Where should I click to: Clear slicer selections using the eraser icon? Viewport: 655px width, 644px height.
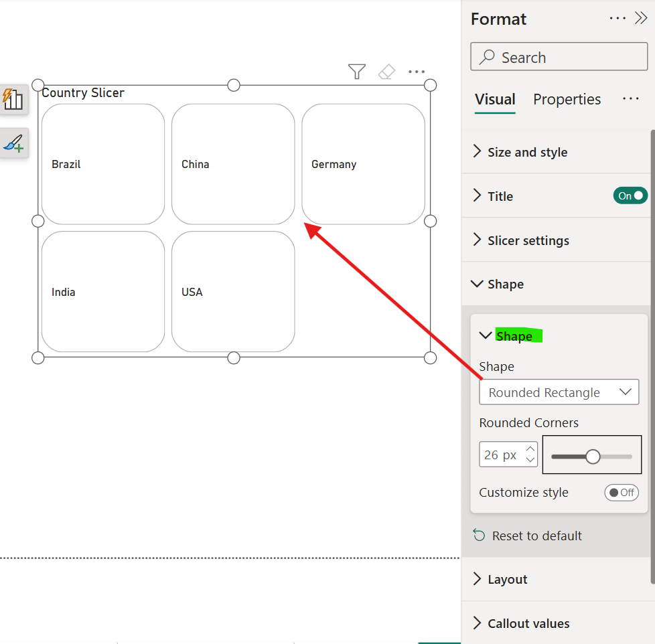(x=387, y=72)
